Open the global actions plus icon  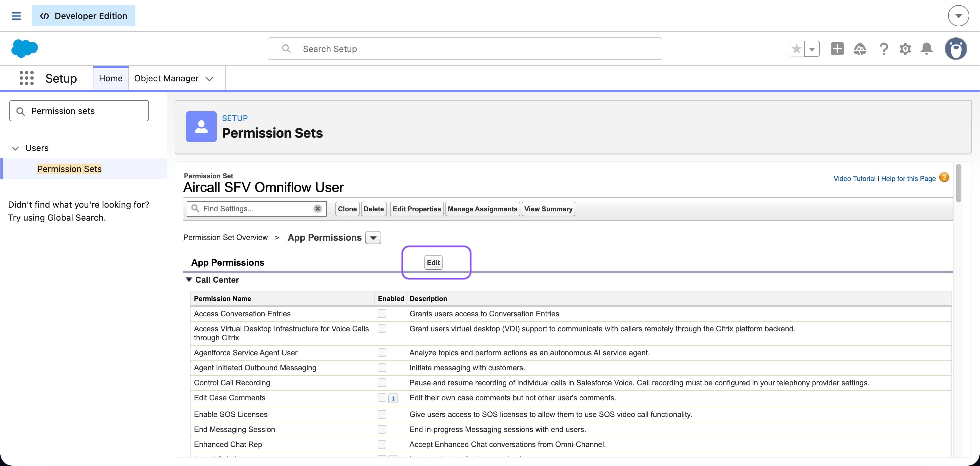coord(837,49)
